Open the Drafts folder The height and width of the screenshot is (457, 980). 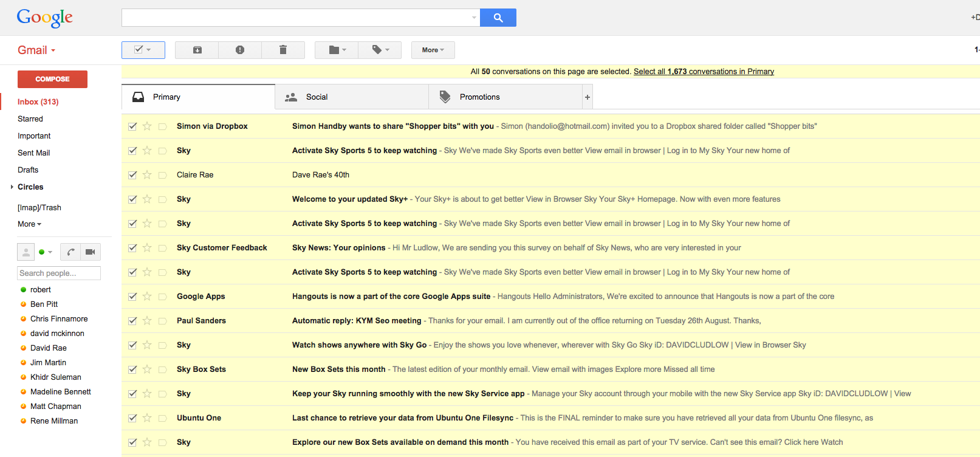coord(28,170)
